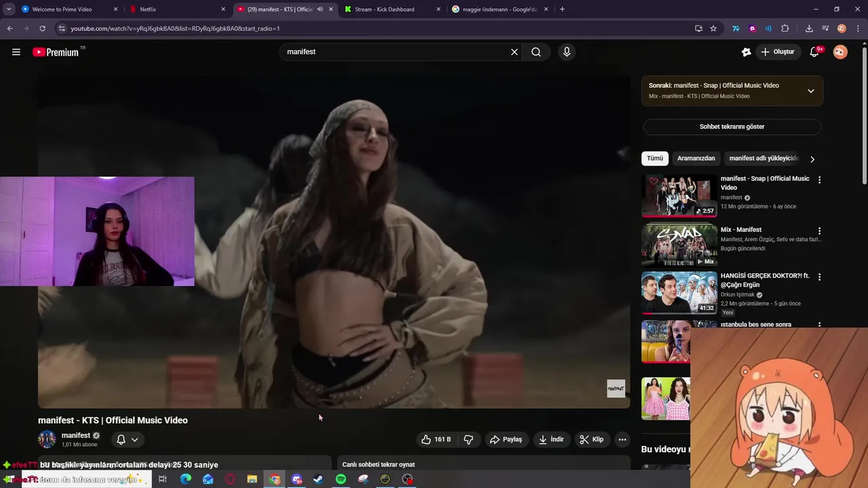This screenshot has width=868, height=488.
Task: Click the manifest watermark in video
Action: 616,388
